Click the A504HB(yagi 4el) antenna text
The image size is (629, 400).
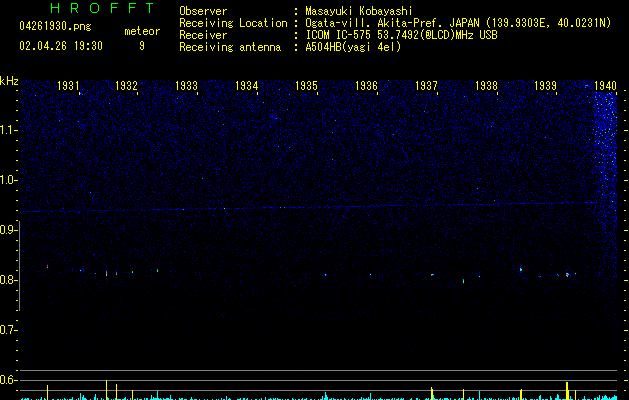(x=353, y=47)
